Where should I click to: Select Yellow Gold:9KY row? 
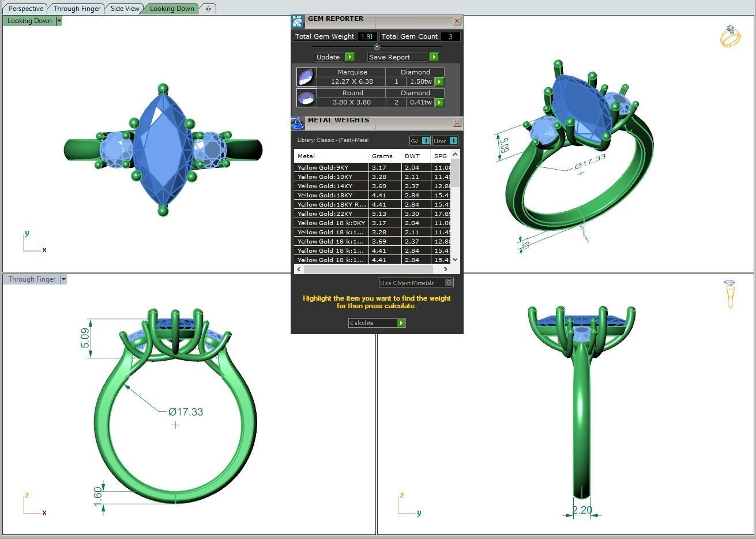tap(373, 167)
